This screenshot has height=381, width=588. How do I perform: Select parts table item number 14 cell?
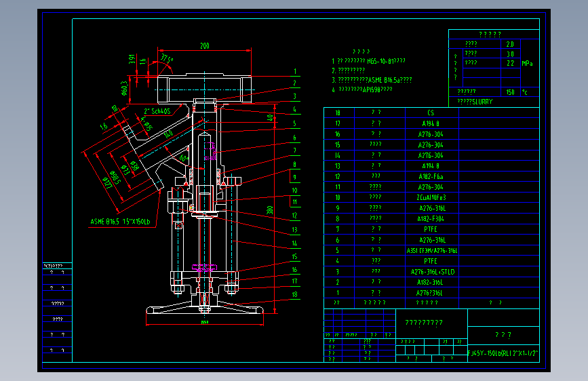tap(338, 155)
